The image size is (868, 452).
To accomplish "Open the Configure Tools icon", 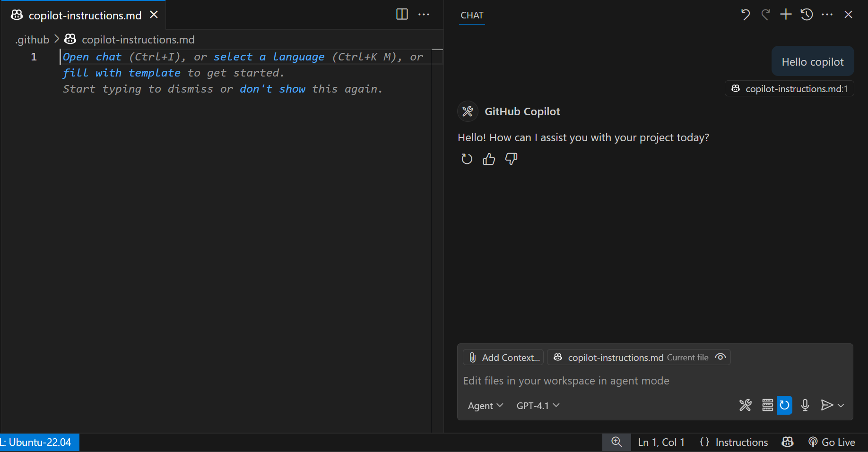I will 746,405.
